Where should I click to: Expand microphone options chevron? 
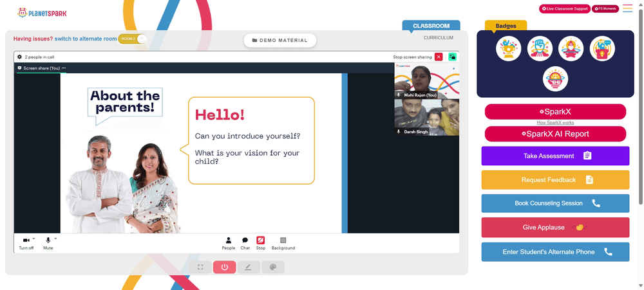[55, 239]
